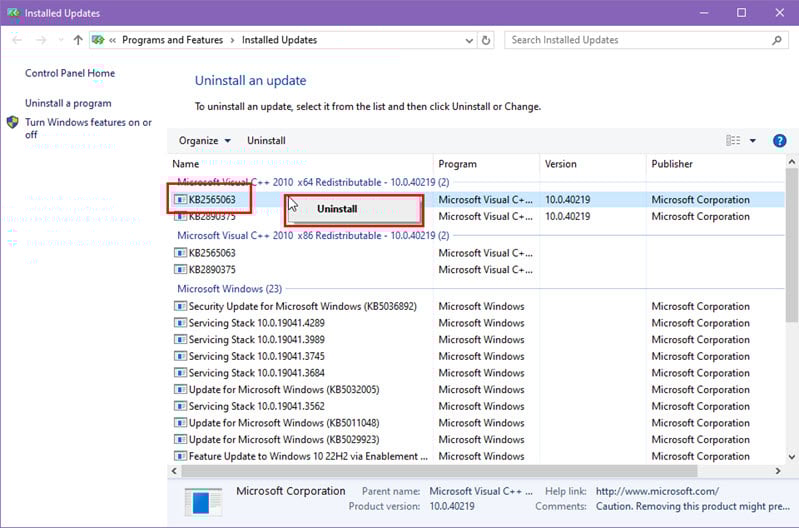Click the shield icon beside Windows features

(x=13, y=122)
